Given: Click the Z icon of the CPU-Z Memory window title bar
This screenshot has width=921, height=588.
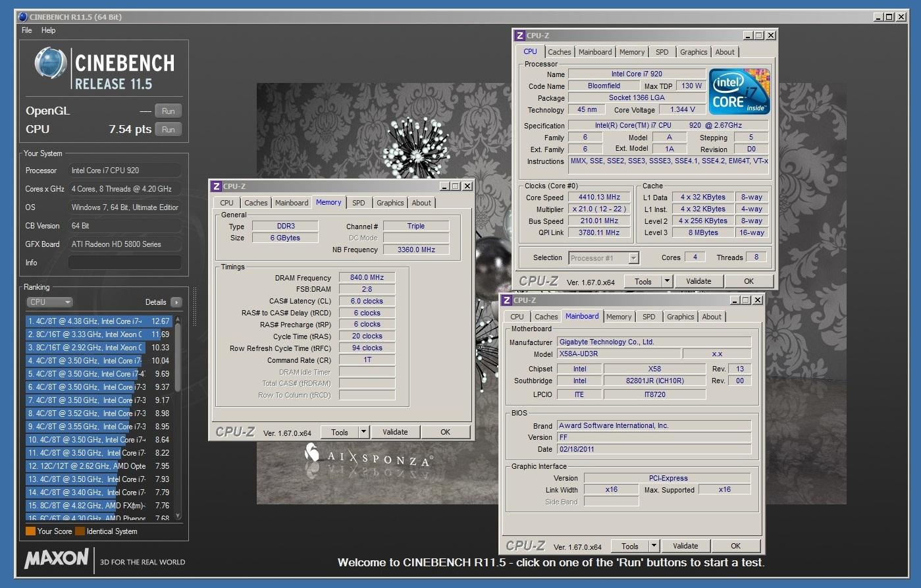Looking at the screenshot, I should click(x=217, y=186).
